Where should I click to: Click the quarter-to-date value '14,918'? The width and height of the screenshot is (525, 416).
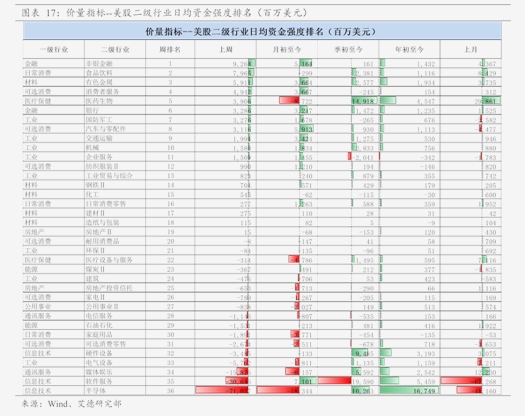click(x=363, y=101)
